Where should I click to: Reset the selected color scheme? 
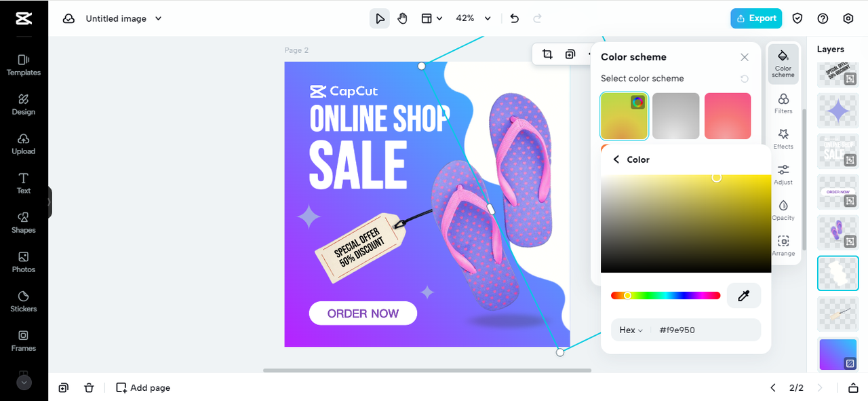[x=745, y=79]
